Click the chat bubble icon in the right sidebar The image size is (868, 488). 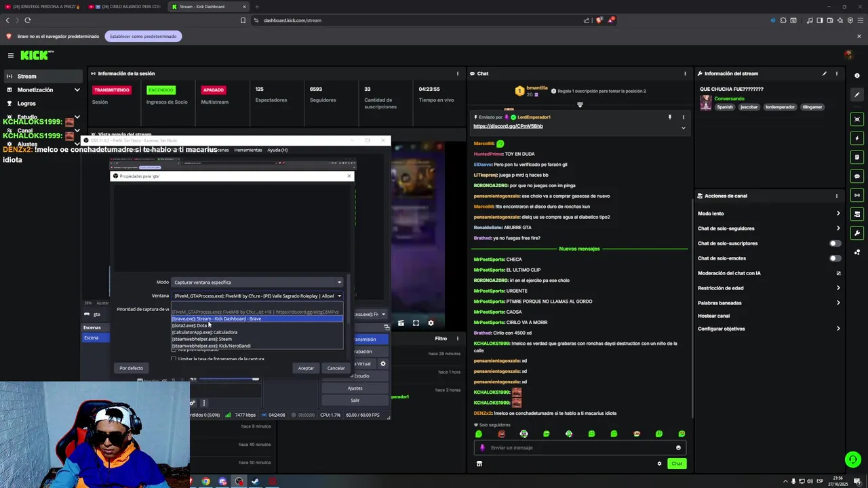click(857, 176)
